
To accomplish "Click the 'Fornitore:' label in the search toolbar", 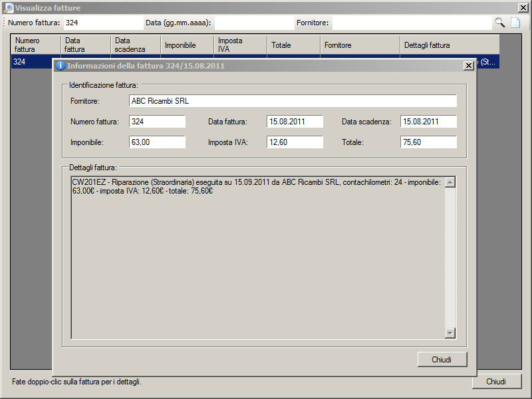I will pos(313,23).
